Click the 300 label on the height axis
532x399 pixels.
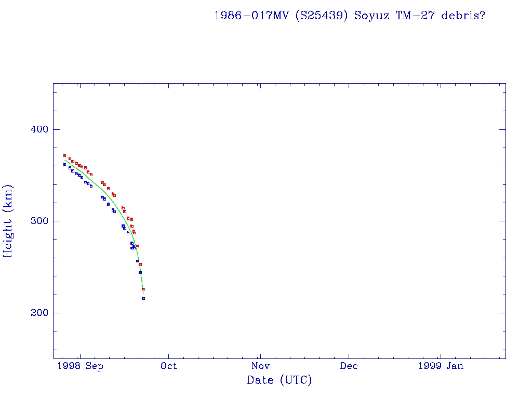pyautogui.click(x=36, y=221)
